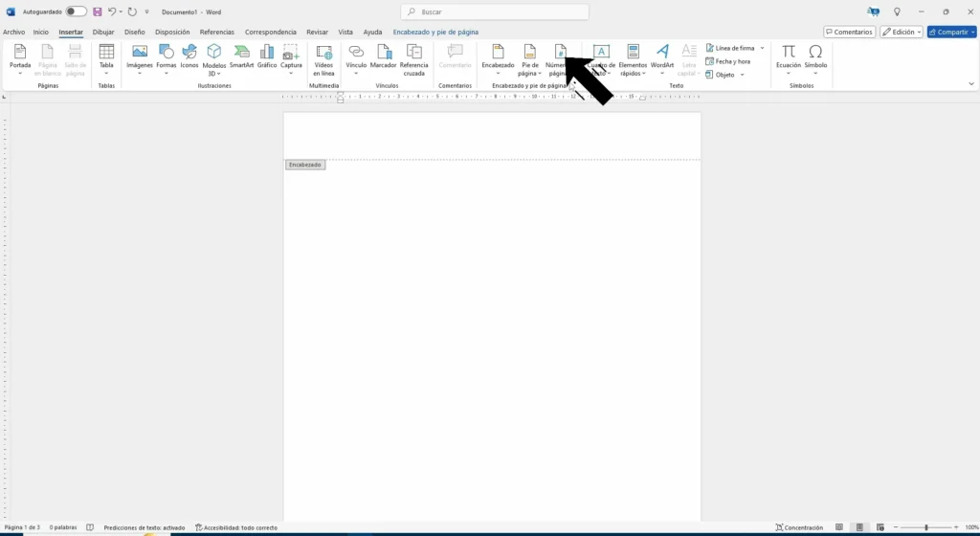Viewport: 980px width, 536px height.
Task: Open the Captura screenshot tool
Action: click(291, 59)
